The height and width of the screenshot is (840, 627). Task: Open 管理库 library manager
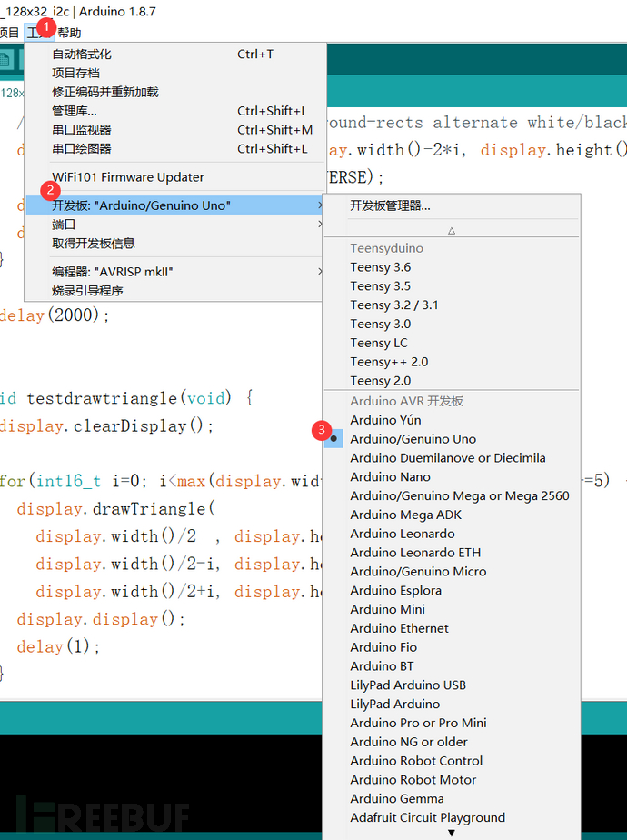tap(75, 111)
